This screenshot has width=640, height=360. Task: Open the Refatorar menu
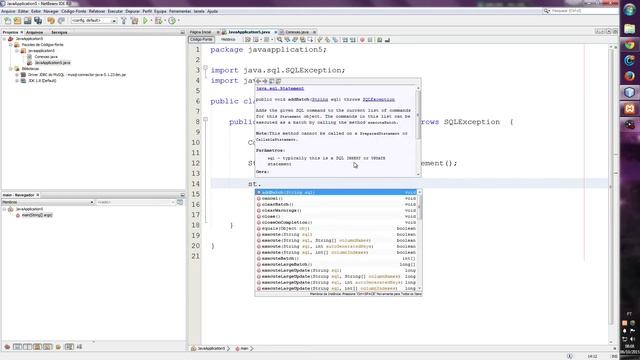click(97, 11)
